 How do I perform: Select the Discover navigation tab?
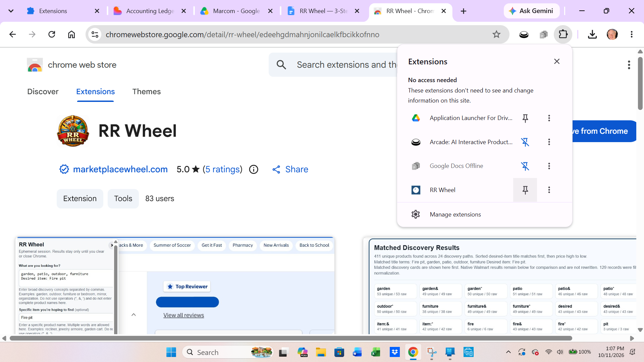point(43,92)
